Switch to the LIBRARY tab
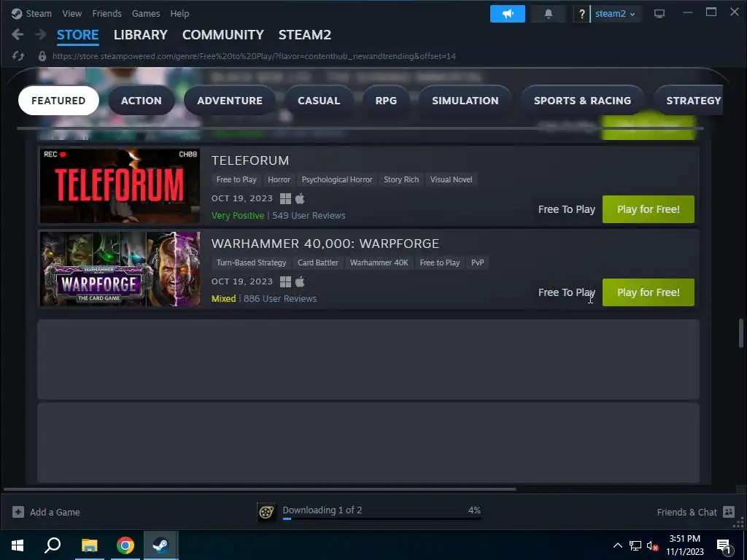 tap(141, 35)
